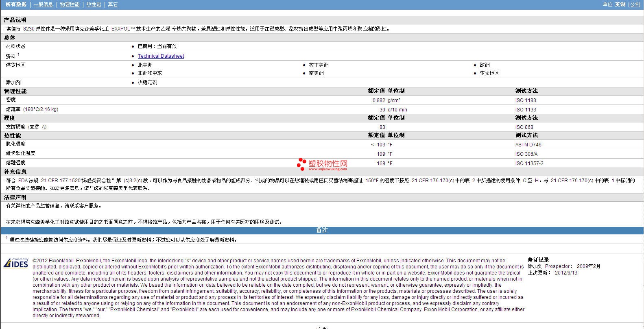Click the ISO 1183 test method

click(x=526, y=100)
